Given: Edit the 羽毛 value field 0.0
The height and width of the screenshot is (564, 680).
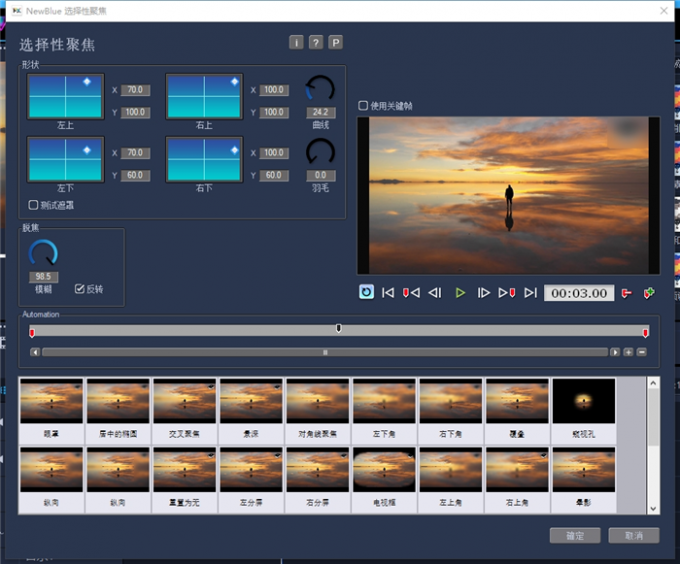Looking at the screenshot, I should (x=320, y=175).
